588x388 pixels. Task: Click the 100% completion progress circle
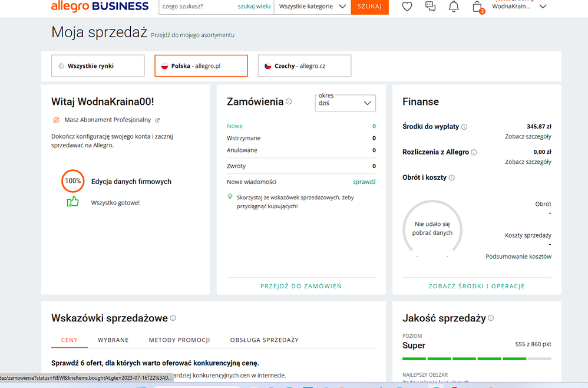(x=72, y=181)
